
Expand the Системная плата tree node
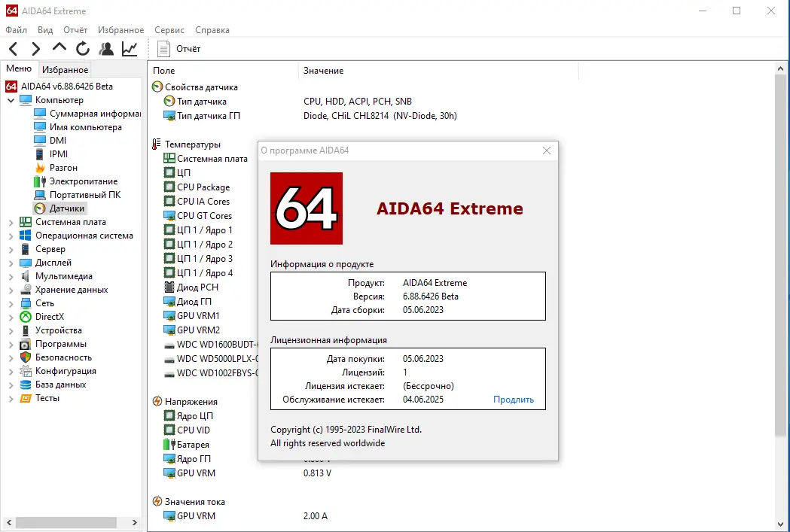(11, 222)
